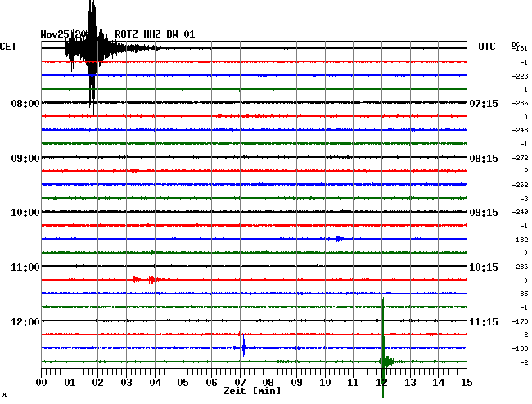Select the 09:00 CET time label
Image resolution: width=532 pixels, height=404 pixels.
25,159
